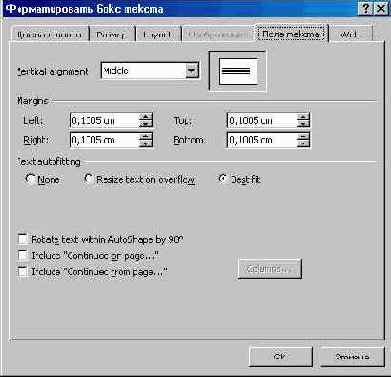Screen dimensions: 391x377
Task: Decrease the Right margin with down arrow
Action: click(145, 143)
